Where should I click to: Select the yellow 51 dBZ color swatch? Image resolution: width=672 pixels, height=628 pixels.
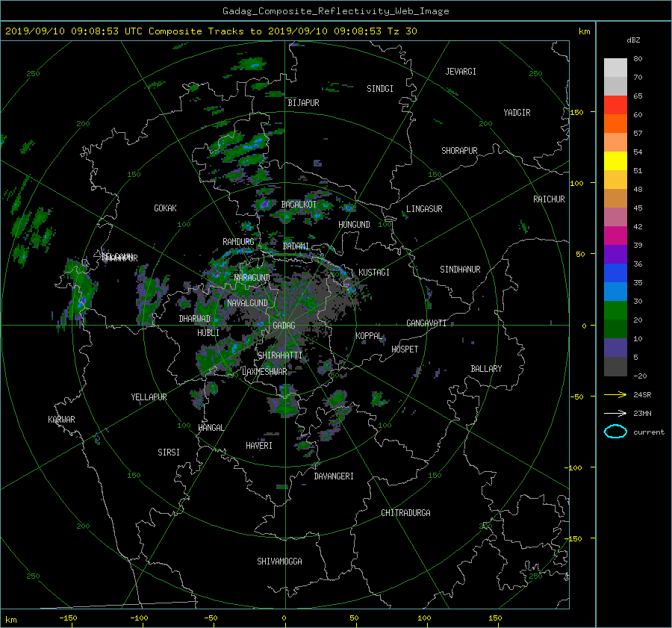pyautogui.click(x=615, y=161)
